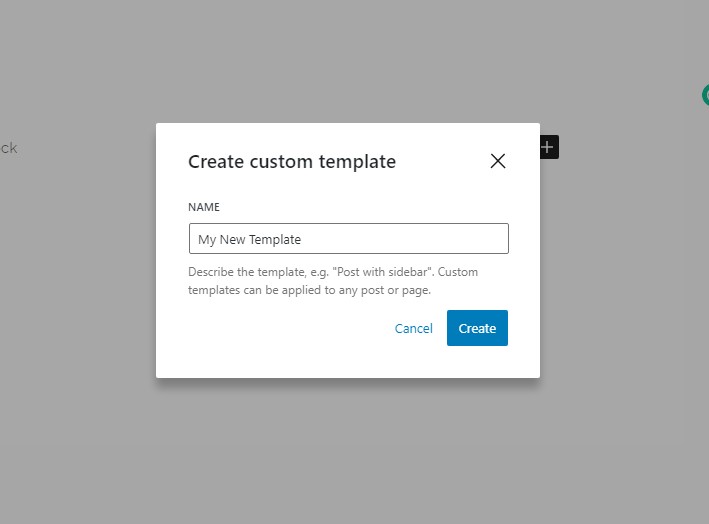Click the green circular icon at right edge
Screen dimensions: 709x524
tap(705, 95)
